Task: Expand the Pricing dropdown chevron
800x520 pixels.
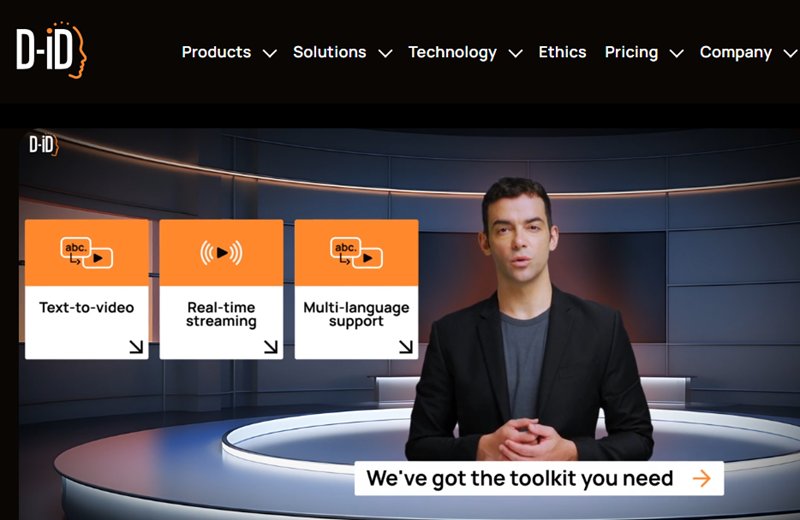Action: coord(676,54)
